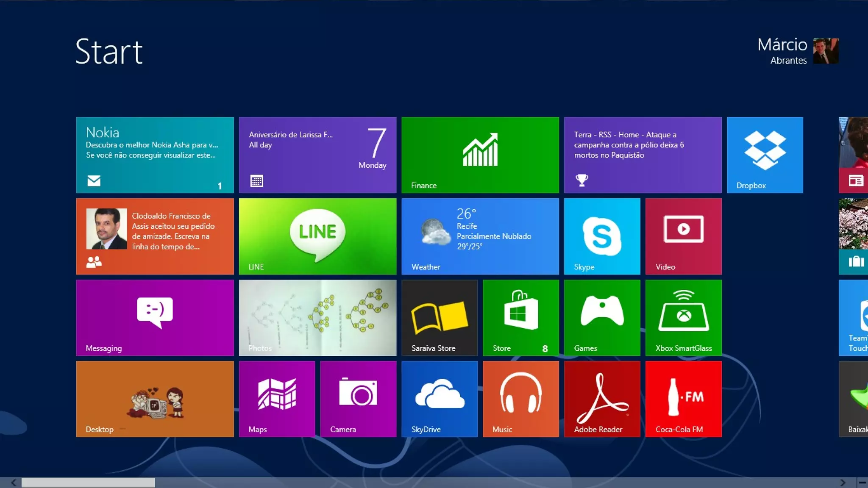Open the Dropbox app tile
Image resolution: width=868 pixels, height=488 pixels.
[765, 155]
